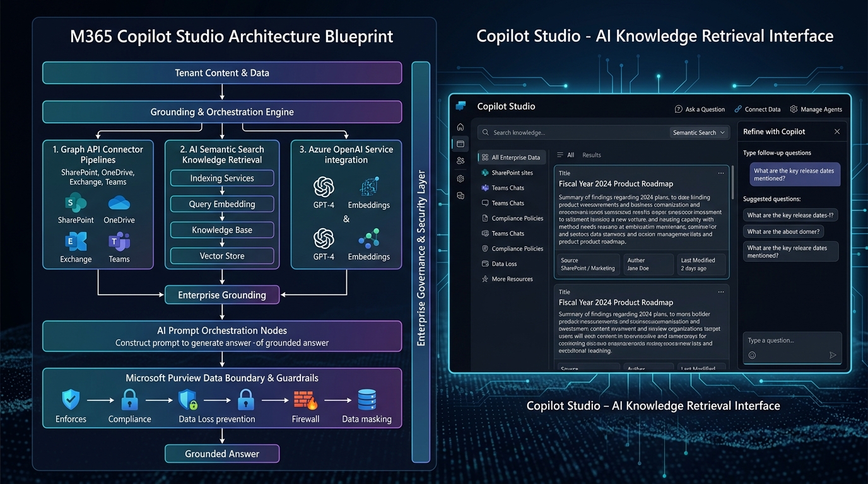The height and width of the screenshot is (484, 868).
Task: Click the All filter icon above results
Action: (560, 155)
